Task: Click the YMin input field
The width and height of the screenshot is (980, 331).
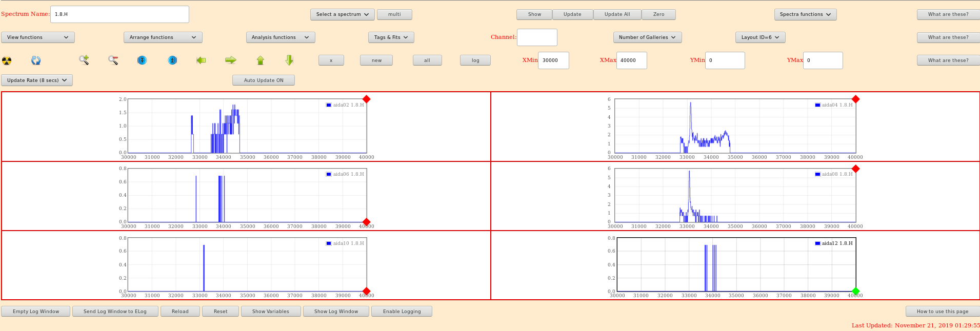Action: (x=725, y=60)
